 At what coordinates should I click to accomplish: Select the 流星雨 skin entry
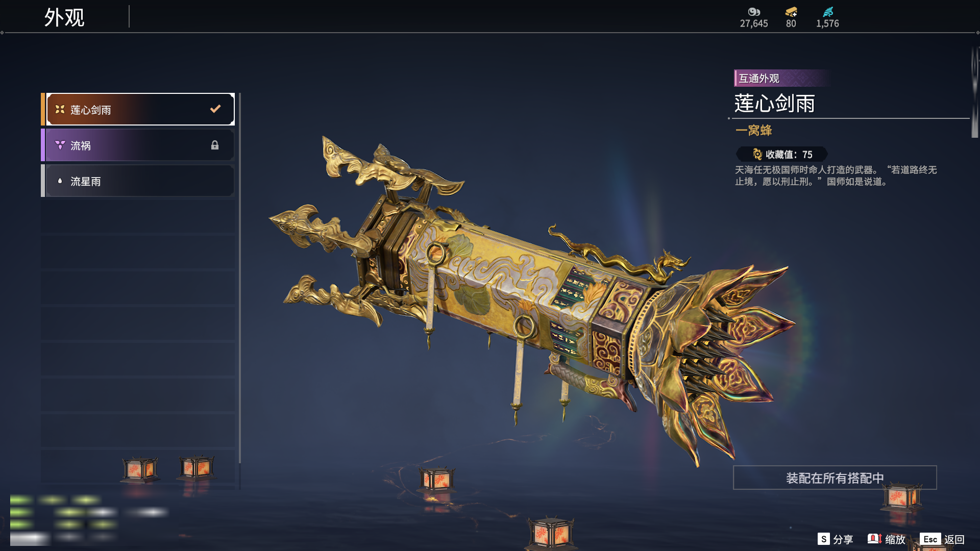(x=138, y=181)
